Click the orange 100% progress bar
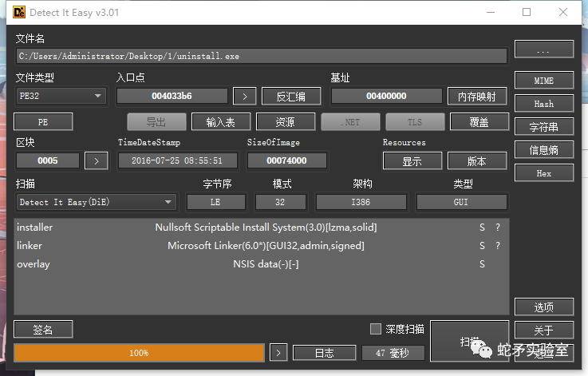The image size is (588, 376). coord(139,353)
